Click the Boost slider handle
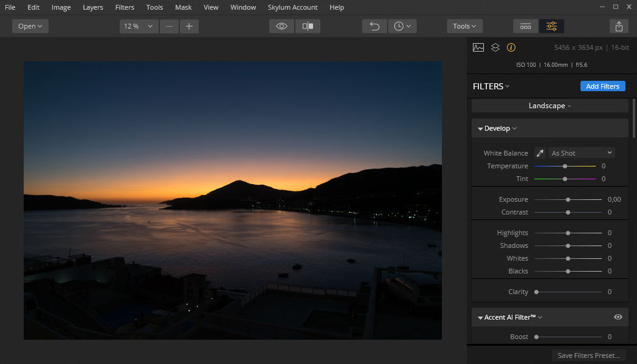Image resolution: width=637 pixels, height=364 pixels. point(536,337)
